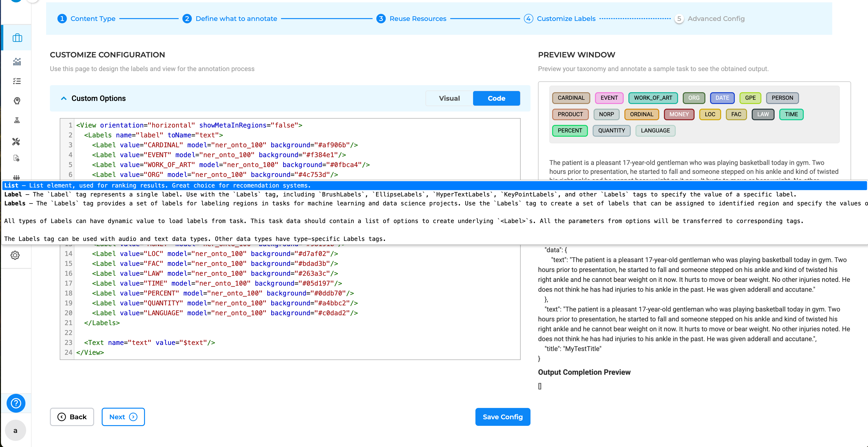The width and height of the screenshot is (868, 447).
Task: Click the PERCENT label code line
Action: click(x=223, y=293)
